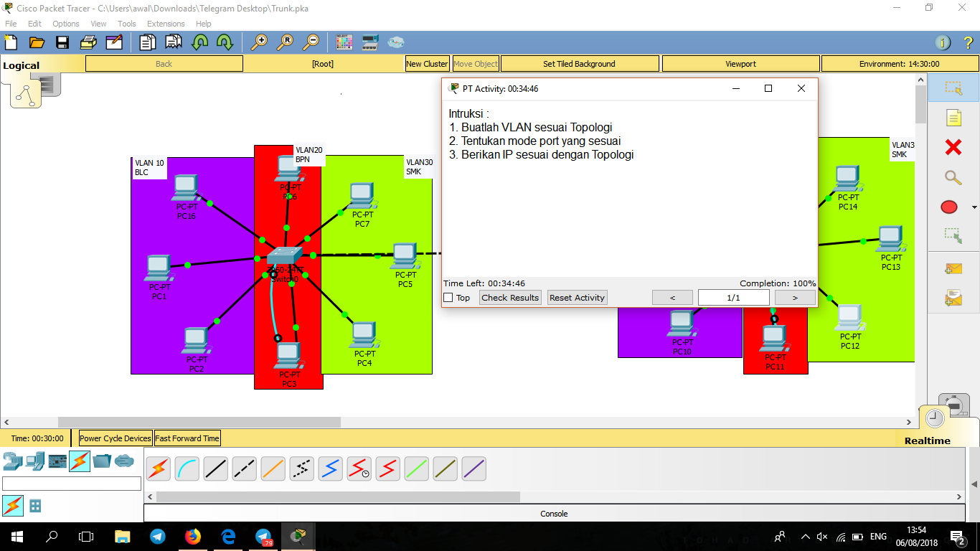This screenshot has width=980, height=551.
Task: Choose the Fiber cable connection
Action: [273, 468]
